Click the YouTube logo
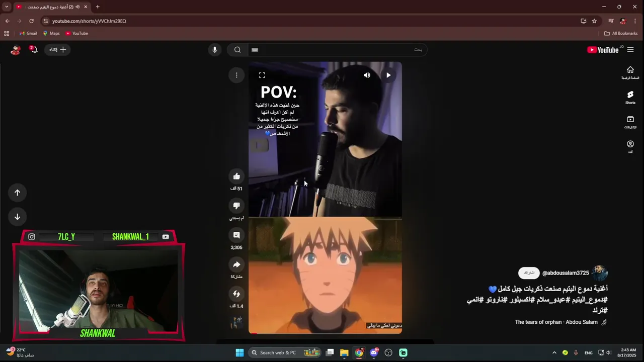Screen dimensions: 644x362 click(603, 50)
